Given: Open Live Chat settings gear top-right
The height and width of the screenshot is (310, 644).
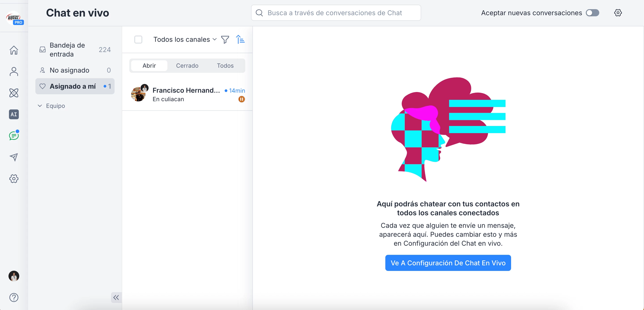Looking at the screenshot, I should pos(618,13).
